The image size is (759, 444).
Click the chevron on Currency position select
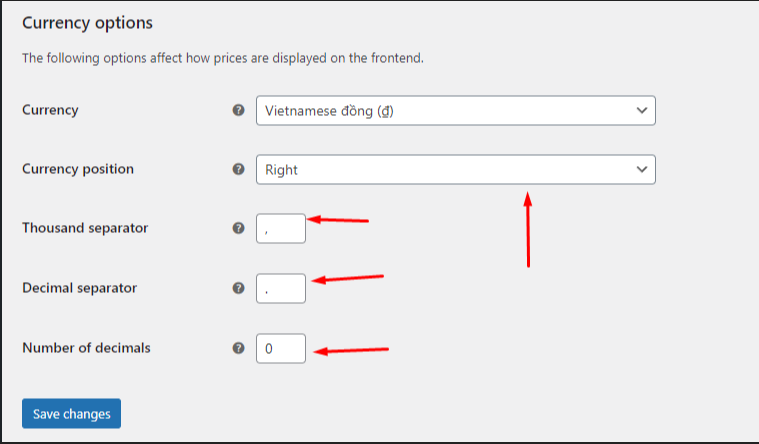click(x=641, y=169)
